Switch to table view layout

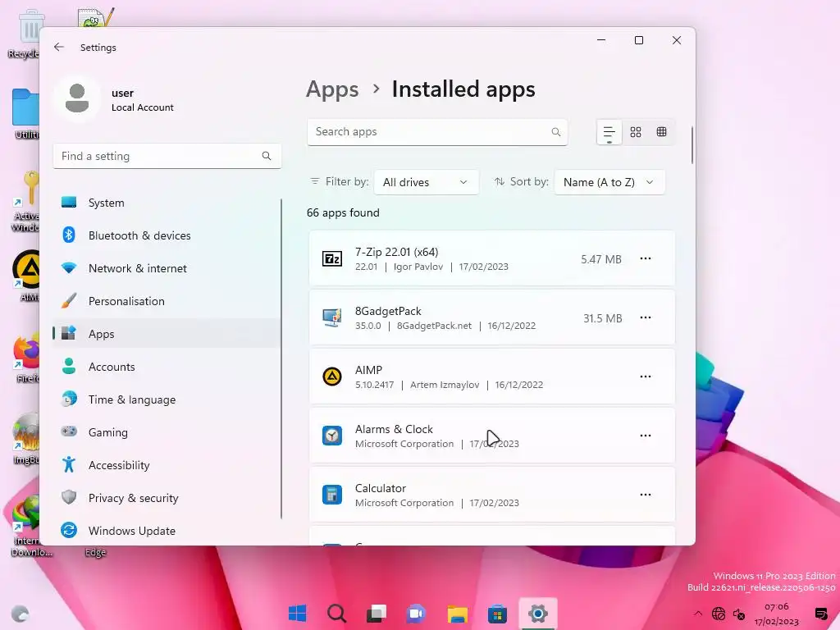pyautogui.click(x=662, y=132)
